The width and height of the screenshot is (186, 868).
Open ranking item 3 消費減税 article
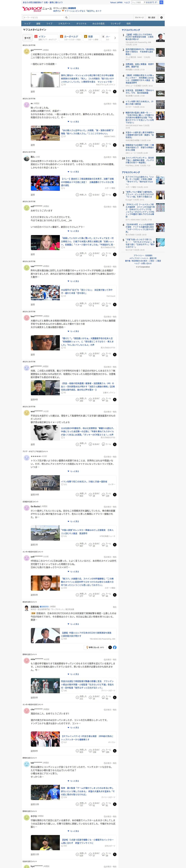(140, 65)
